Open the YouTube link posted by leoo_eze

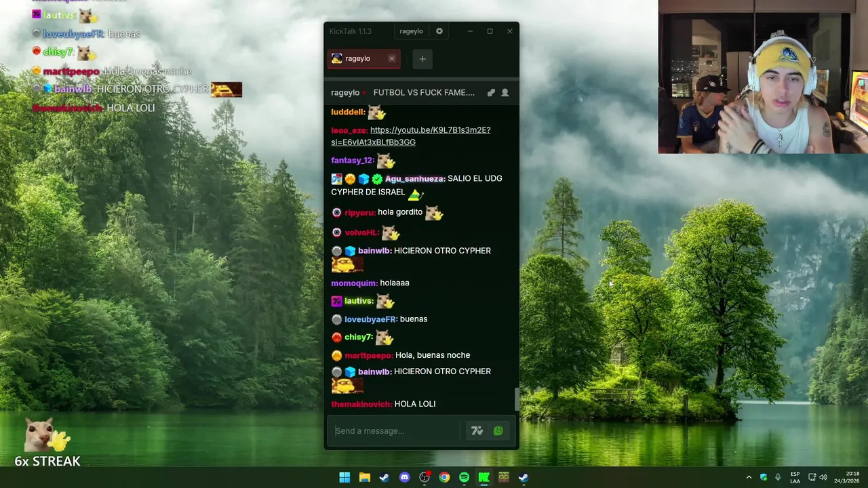pos(411,136)
